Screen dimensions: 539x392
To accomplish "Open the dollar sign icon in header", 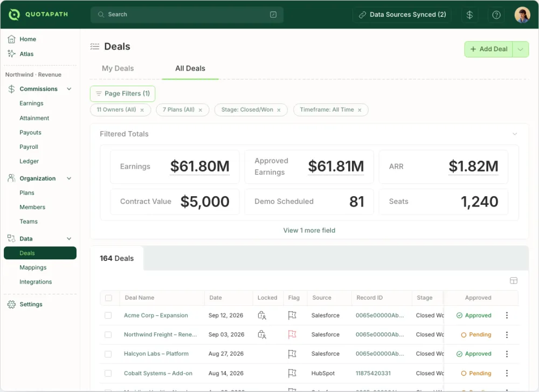I will tap(469, 15).
